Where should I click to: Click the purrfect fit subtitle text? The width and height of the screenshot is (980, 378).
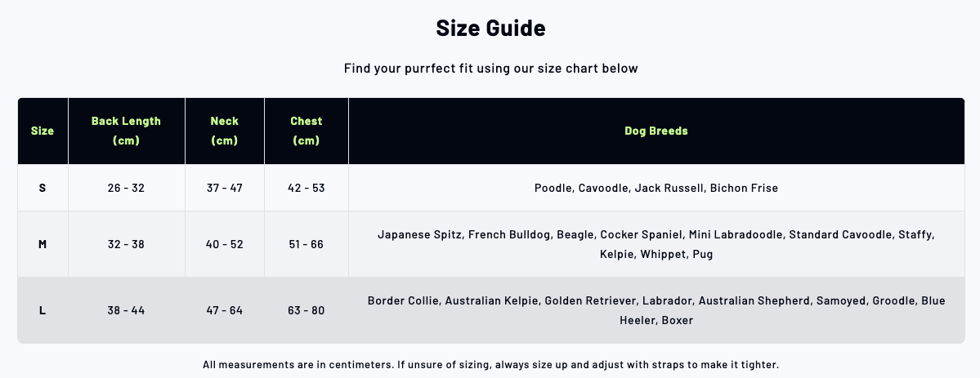point(490,69)
